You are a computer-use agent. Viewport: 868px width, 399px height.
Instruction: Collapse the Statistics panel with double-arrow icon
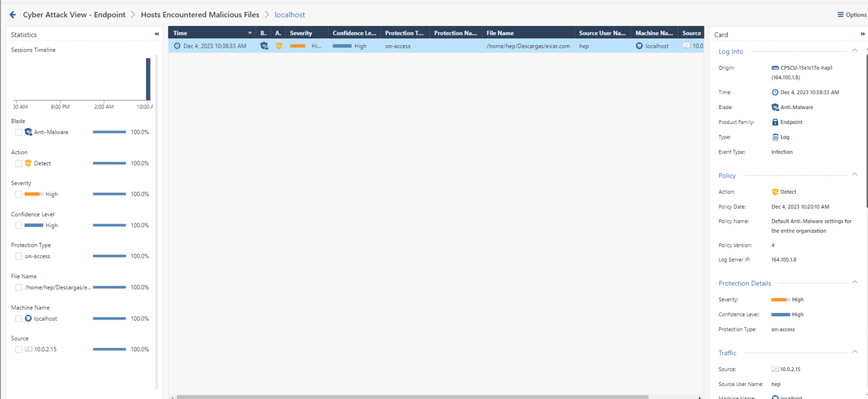coord(156,34)
